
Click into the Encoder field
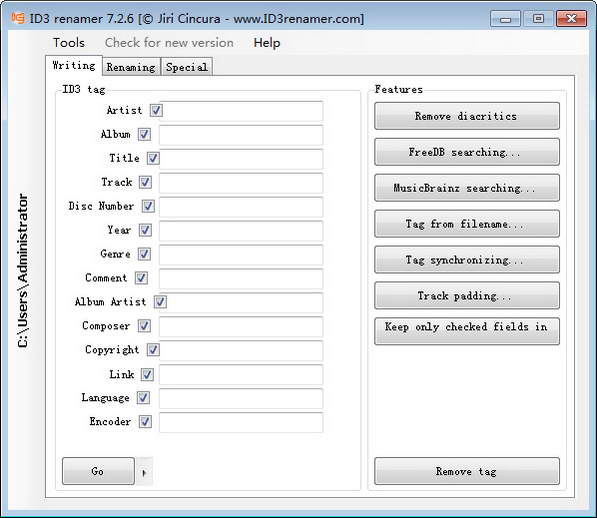(241, 423)
